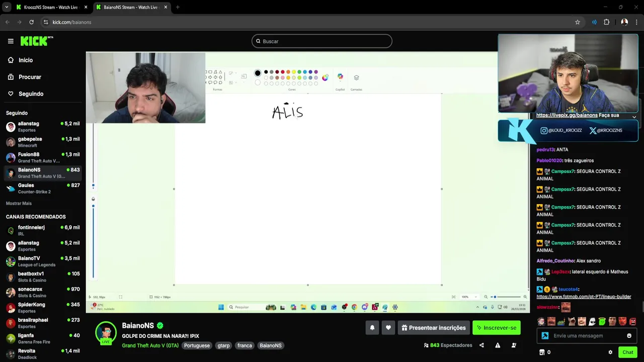Open liganfa recommended channel
The image size is (644, 362).
tap(42, 338)
